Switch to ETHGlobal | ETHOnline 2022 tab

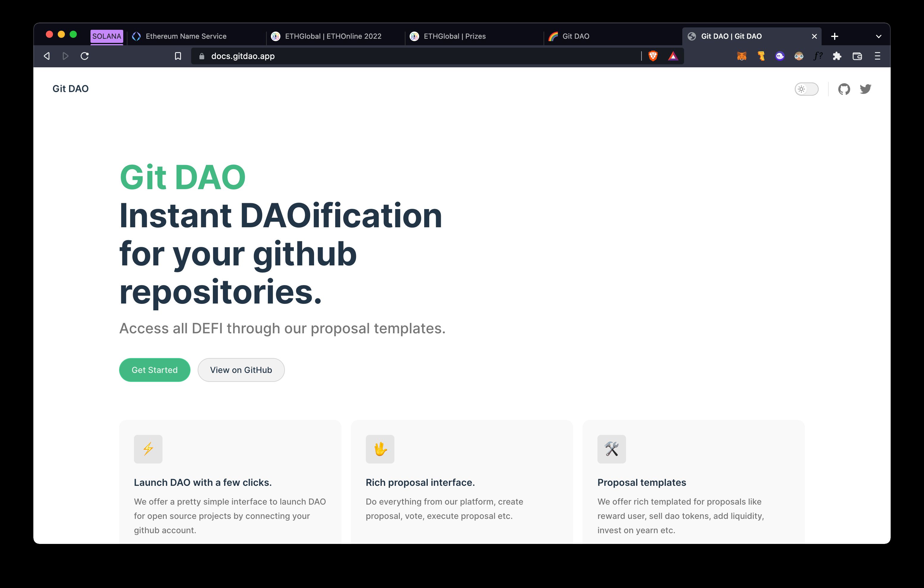tap(335, 36)
